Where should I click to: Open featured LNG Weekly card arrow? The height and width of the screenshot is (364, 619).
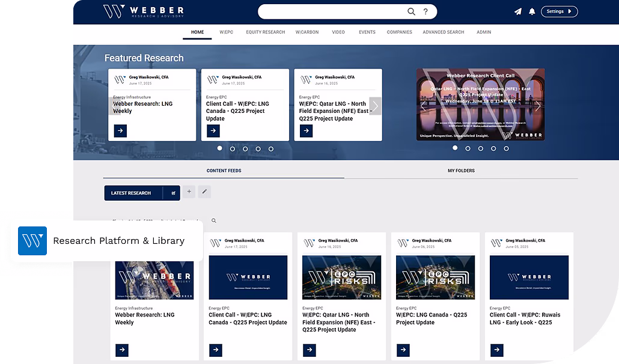120,130
